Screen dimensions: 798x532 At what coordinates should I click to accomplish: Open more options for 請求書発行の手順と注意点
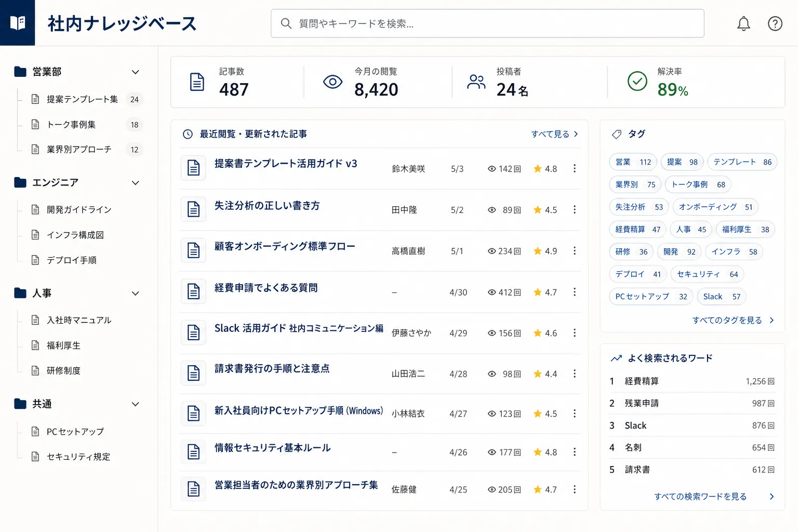(574, 374)
